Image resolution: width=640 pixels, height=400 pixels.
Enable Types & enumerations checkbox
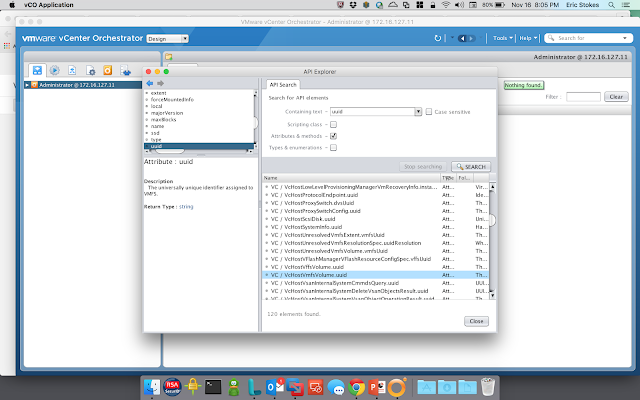pos(333,147)
